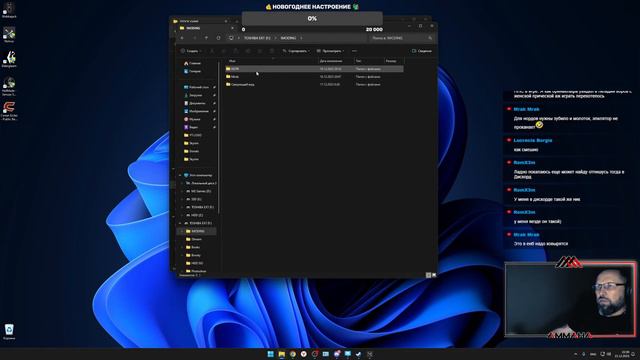The image size is (640, 360).
Task: Open the Windows Start menu
Action: tap(270, 354)
